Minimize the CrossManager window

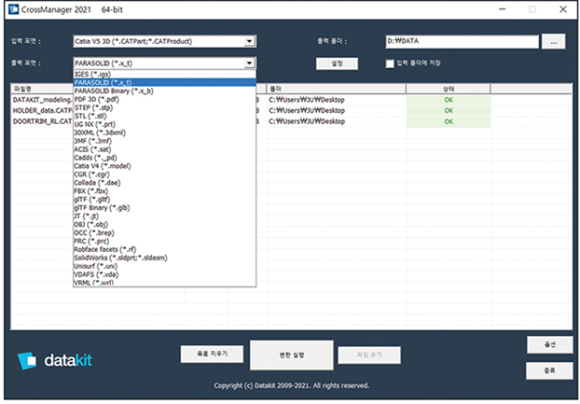(502, 9)
